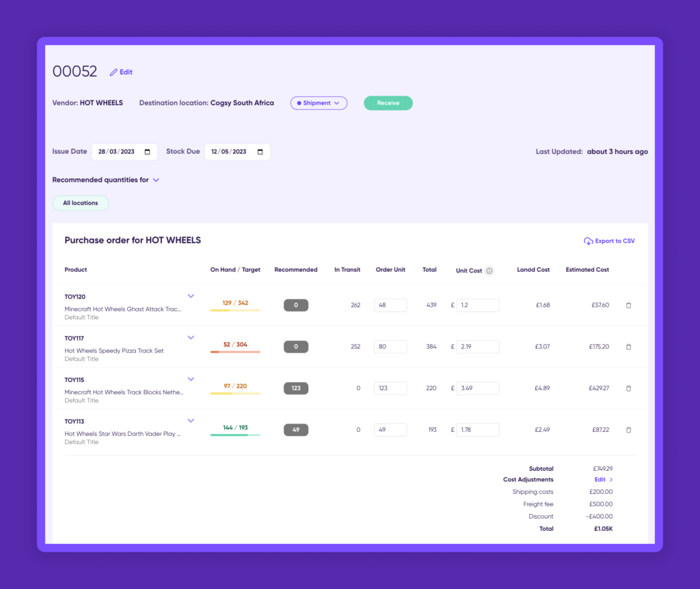Delete the TOY120 line item via trash icon
The width and height of the screenshot is (700, 589).
[x=628, y=305]
